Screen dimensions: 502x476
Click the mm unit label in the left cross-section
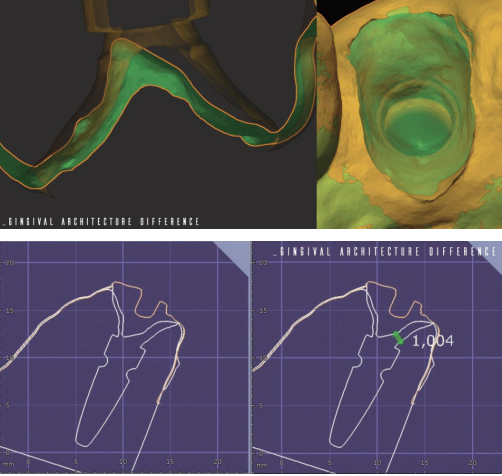pos(9,464)
